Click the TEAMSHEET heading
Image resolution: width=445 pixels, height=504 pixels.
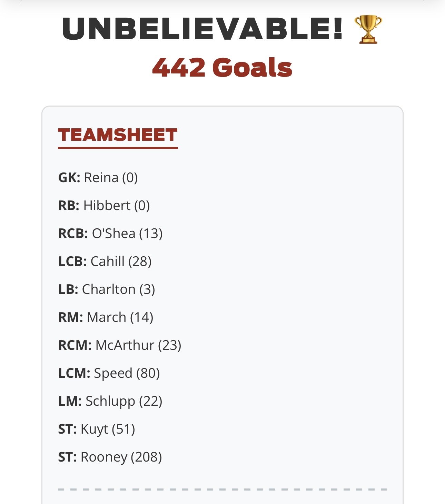tap(118, 135)
